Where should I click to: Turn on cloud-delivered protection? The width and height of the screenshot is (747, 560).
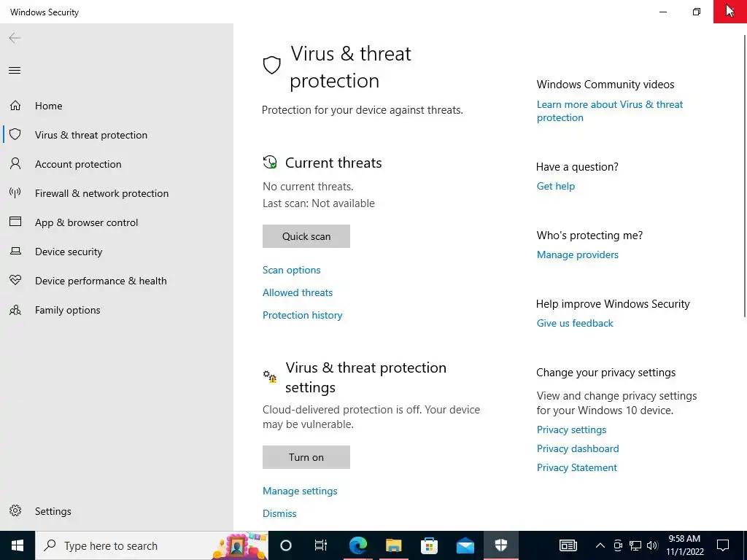(x=306, y=457)
